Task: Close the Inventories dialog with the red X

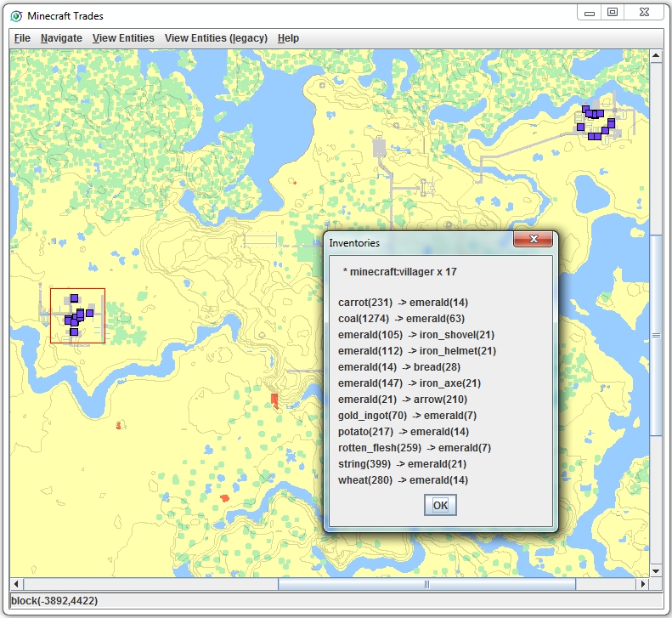Action: click(534, 239)
